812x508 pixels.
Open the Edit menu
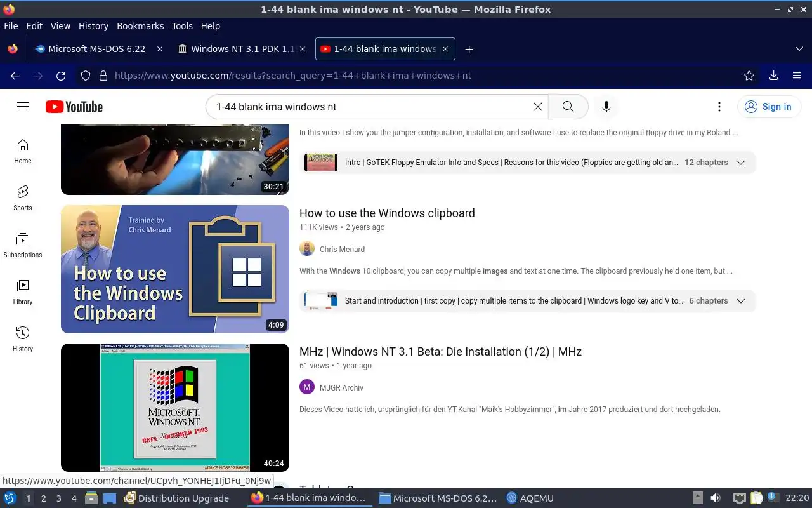[34, 26]
